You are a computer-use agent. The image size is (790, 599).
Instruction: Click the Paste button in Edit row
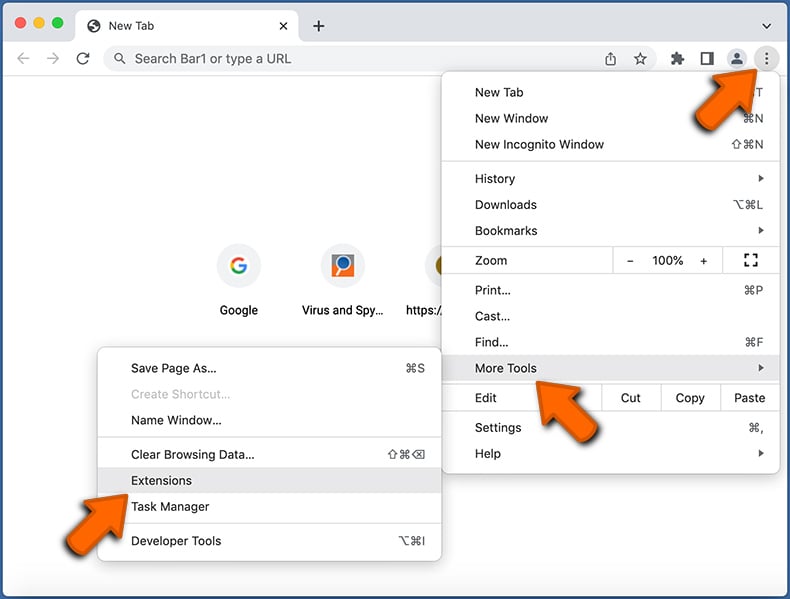click(x=749, y=398)
